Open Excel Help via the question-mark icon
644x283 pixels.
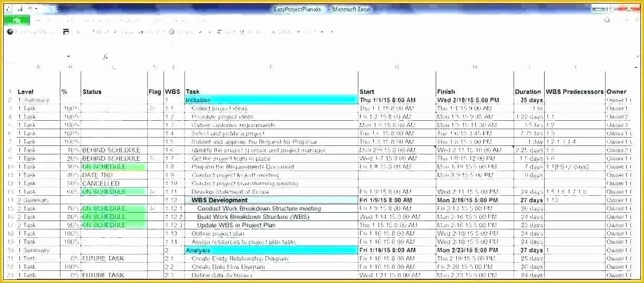(607, 20)
